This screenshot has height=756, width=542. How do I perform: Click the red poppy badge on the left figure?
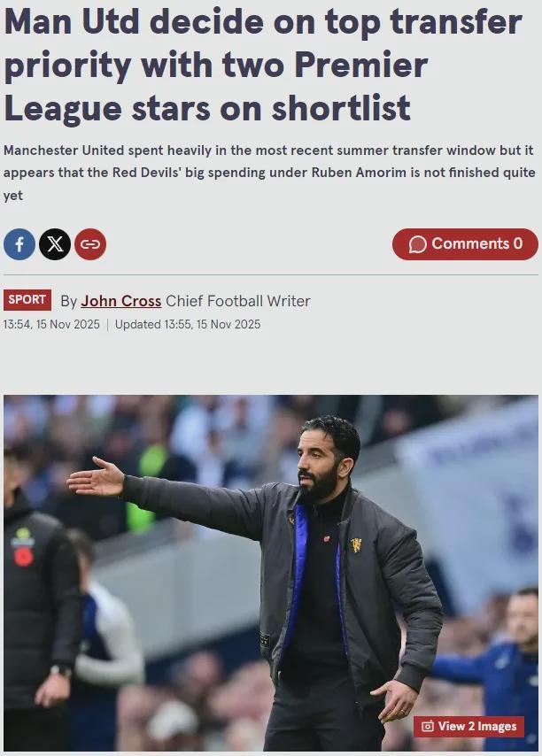point(23,556)
